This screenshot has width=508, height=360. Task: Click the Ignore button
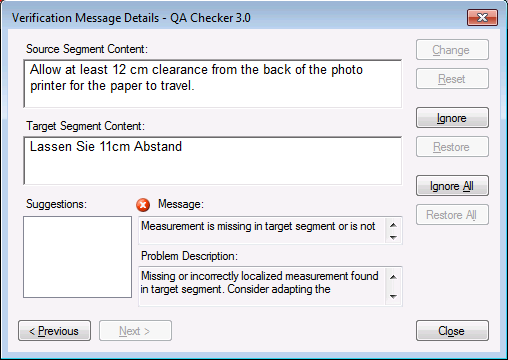452,118
